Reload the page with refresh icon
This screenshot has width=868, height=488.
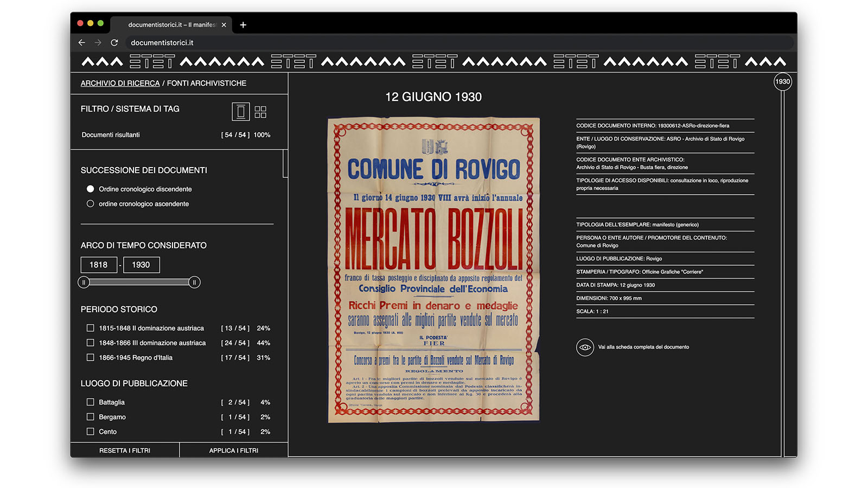point(114,42)
